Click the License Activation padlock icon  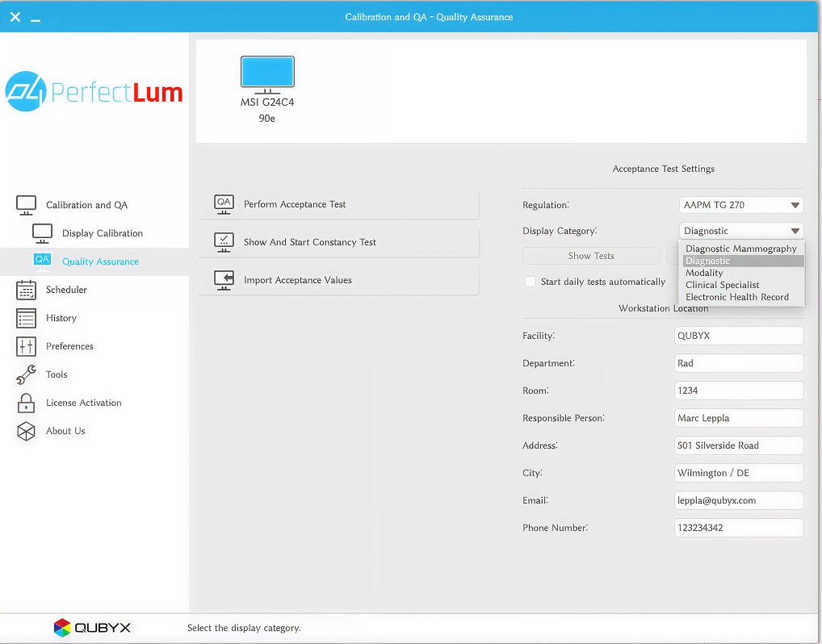pyautogui.click(x=26, y=403)
